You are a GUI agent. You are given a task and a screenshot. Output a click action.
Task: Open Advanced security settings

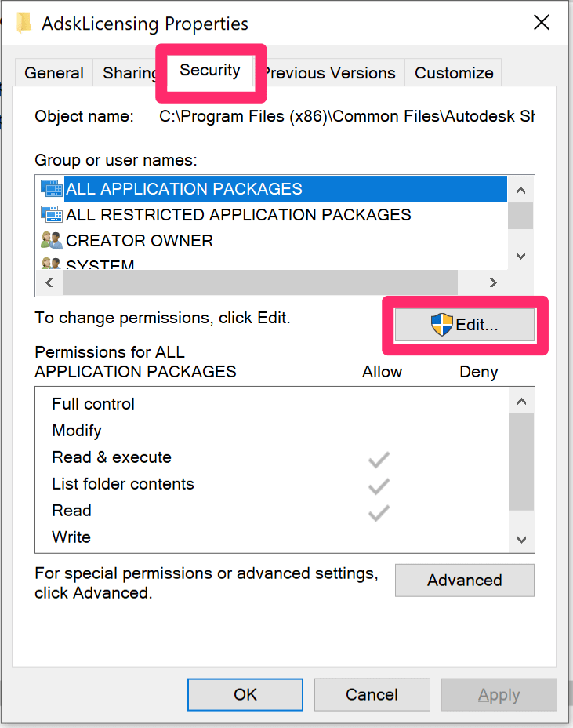coord(464,580)
